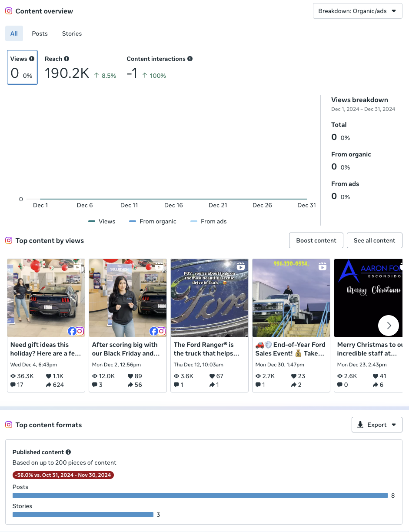Screen dimensions: 409x532
Task: Click the Reels icon on Ford Ranger thumbnail
Action: (x=240, y=266)
